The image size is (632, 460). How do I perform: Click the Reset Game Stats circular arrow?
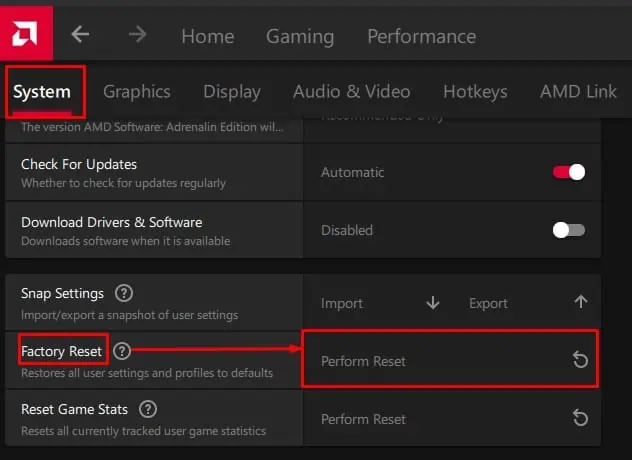click(580, 419)
